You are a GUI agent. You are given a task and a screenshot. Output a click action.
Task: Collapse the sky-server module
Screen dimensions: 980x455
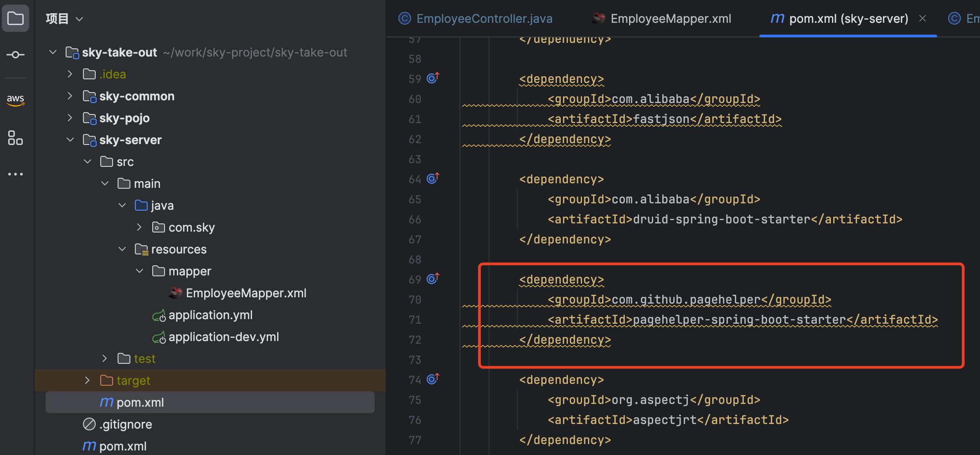(x=70, y=140)
